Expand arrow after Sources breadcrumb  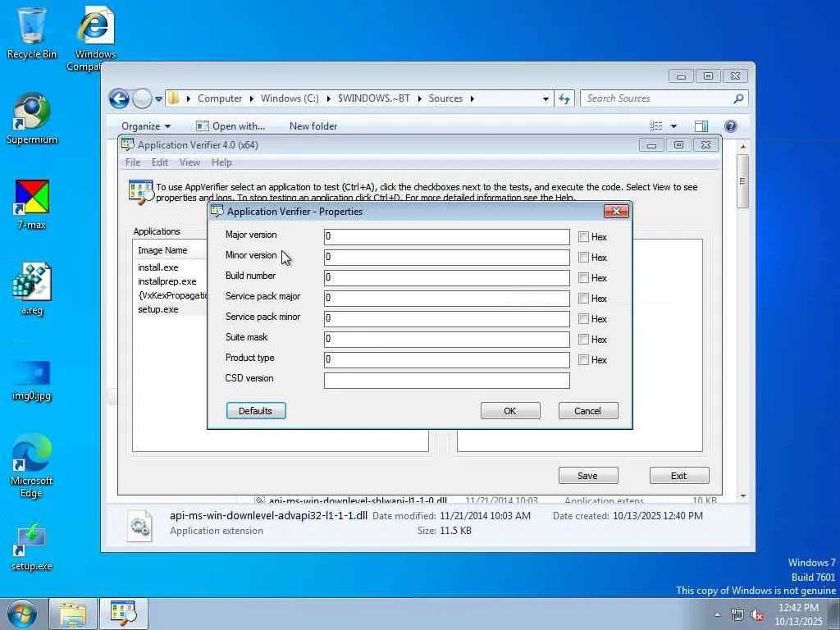tap(472, 99)
